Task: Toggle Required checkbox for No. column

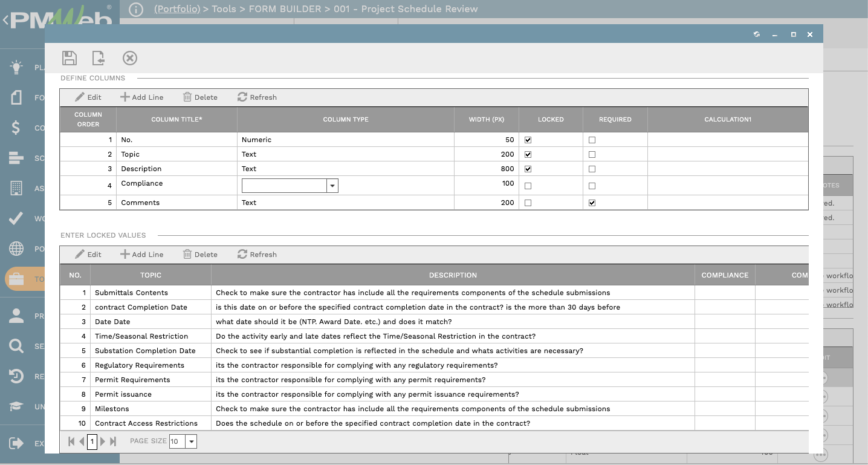Action: [592, 140]
